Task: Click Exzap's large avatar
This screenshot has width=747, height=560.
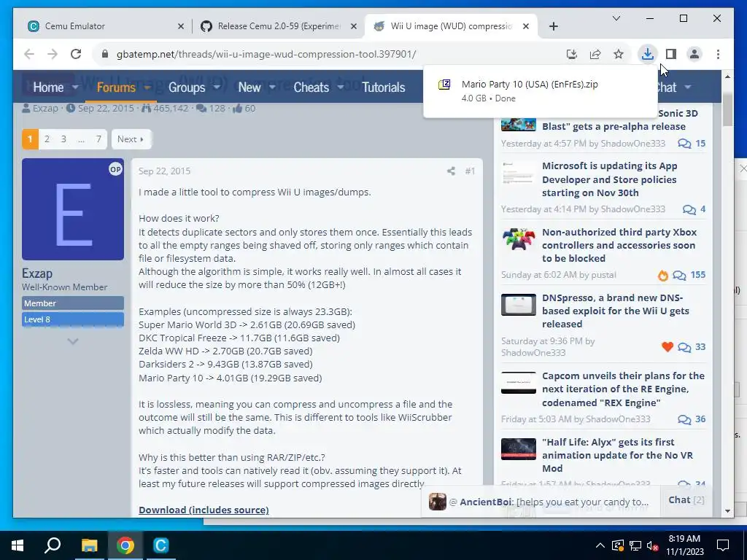Action: [x=73, y=209]
